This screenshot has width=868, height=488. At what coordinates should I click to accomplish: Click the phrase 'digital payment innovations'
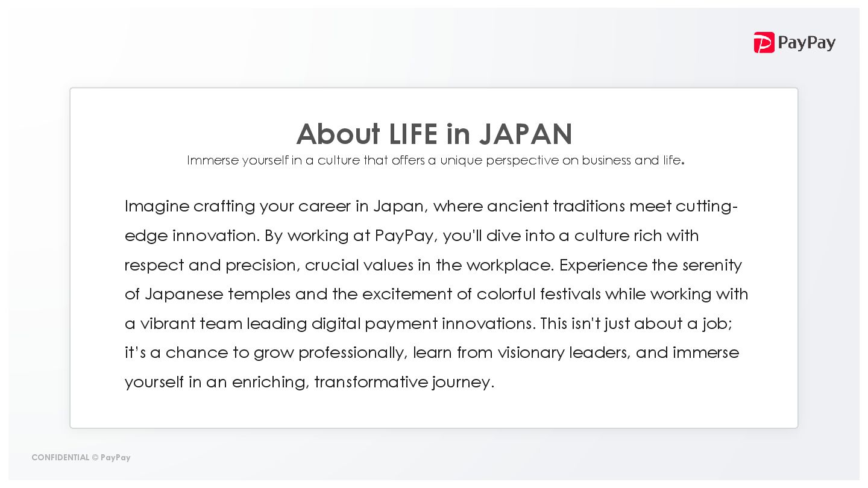(x=423, y=324)
